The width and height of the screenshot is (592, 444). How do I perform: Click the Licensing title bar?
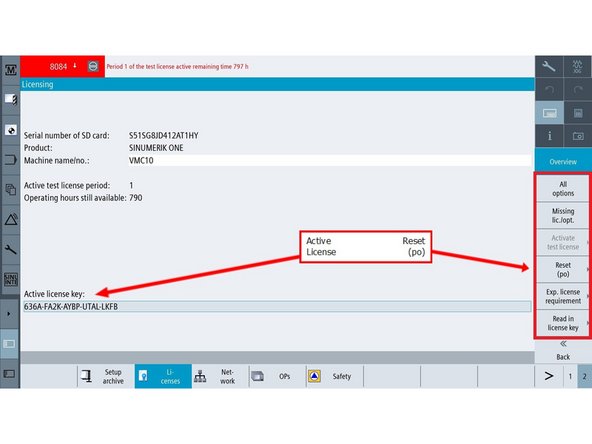278,84
